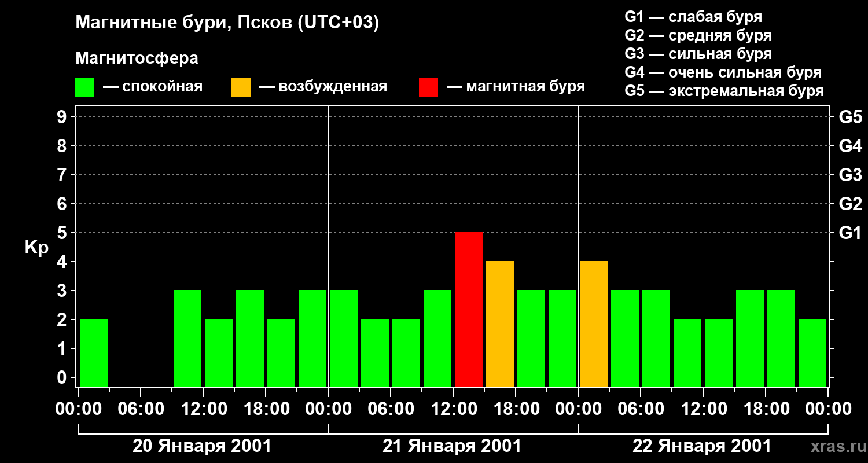This screenshot has height=463, width=868.
Task: Click the '06:00' time label for 20 January
Action: (x=140, y=409)
